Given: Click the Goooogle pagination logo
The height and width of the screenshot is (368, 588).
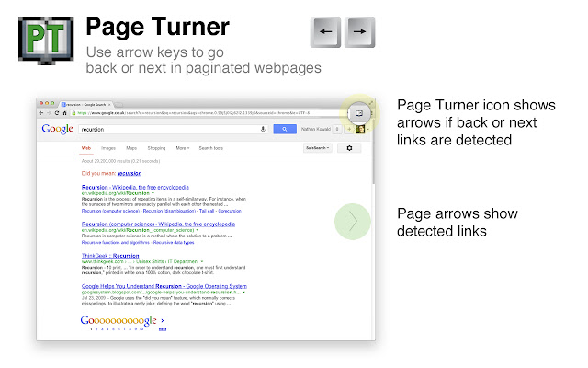Looking at the screenshot, I should [119, 320].
